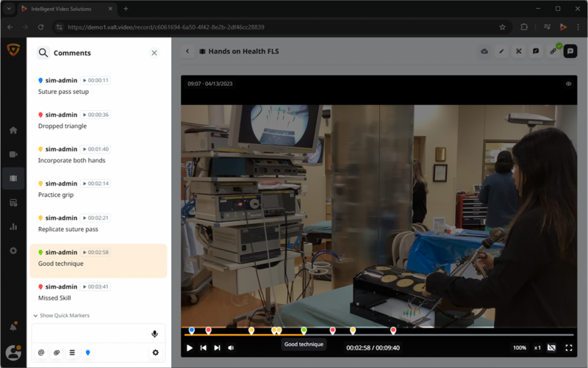Open browser extensions puzzle icon

[x=524, y=27]
